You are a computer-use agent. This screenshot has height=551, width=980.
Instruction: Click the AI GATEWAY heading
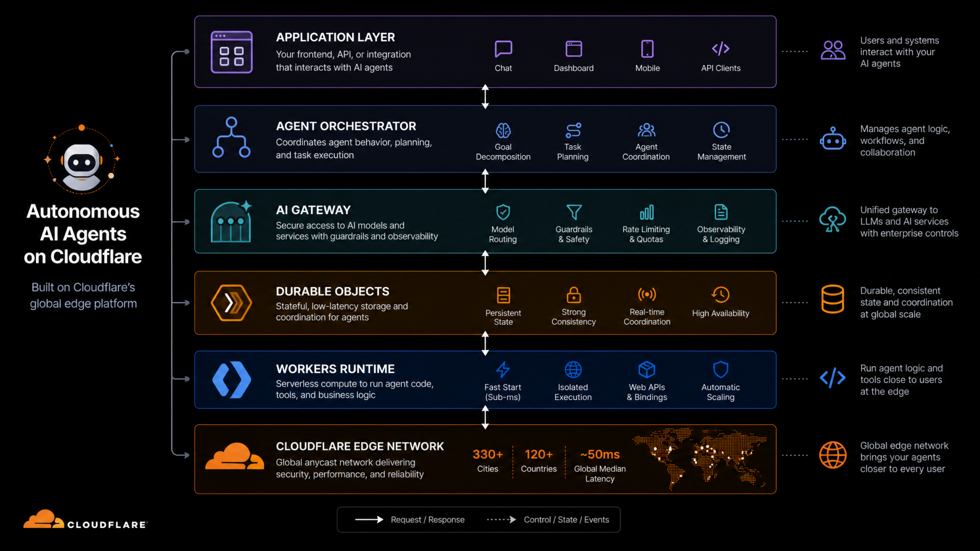coord(313,210)
